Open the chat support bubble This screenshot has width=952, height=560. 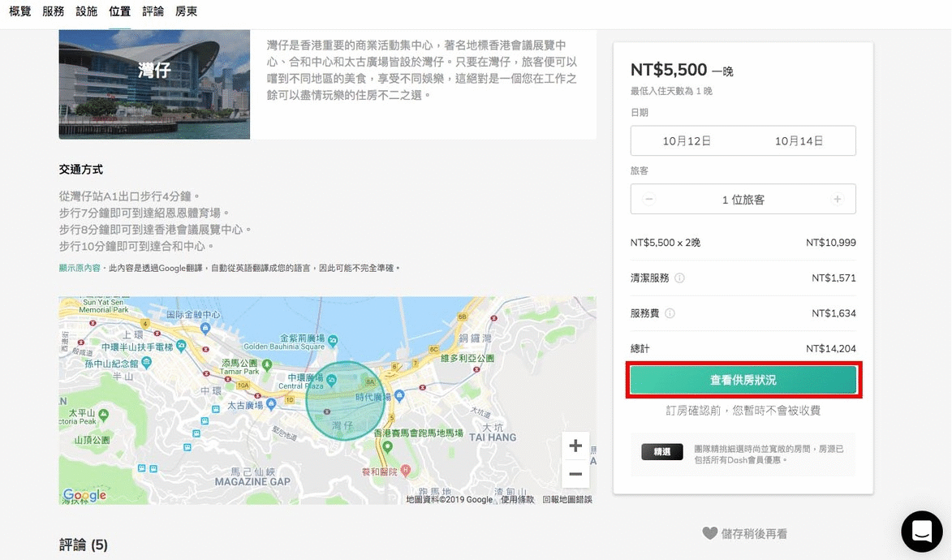pos(922,532)
